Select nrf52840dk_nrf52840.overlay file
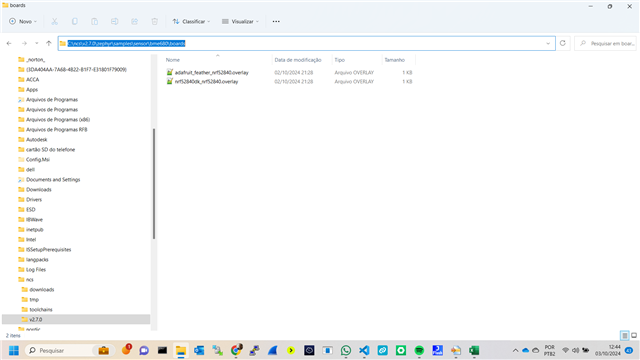This screenshot has height=360, width=640. [x=206, y=82]
